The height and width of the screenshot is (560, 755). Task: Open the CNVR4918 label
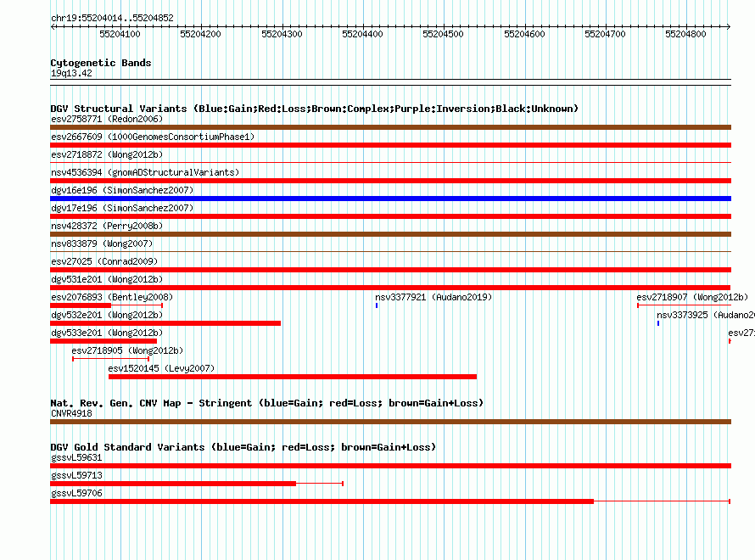point(71,413)
